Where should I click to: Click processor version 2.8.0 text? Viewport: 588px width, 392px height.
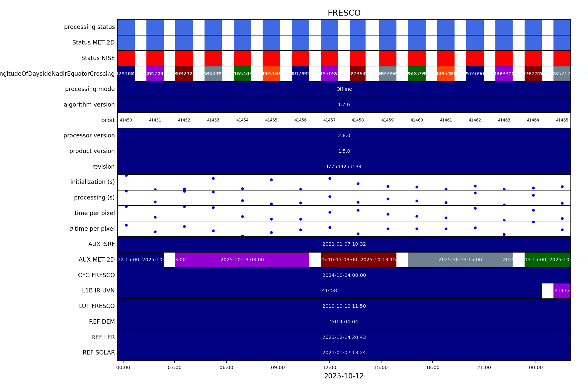pos(344,135)
